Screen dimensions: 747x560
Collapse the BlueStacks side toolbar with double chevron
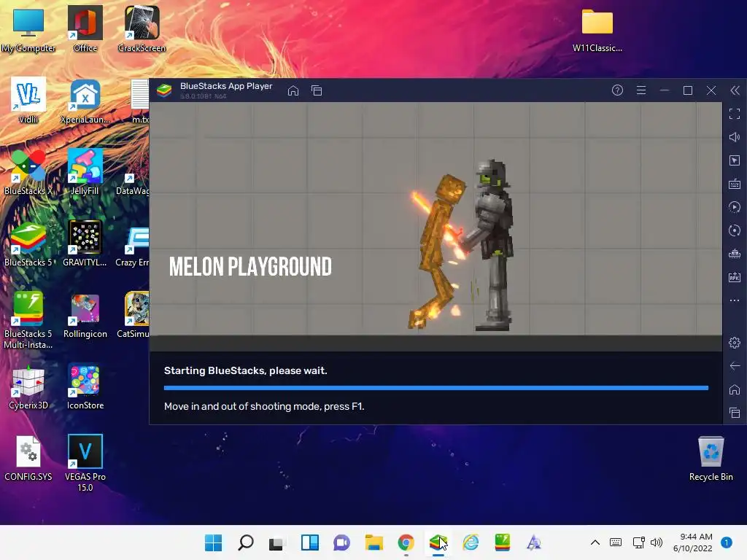coord(735,90)
